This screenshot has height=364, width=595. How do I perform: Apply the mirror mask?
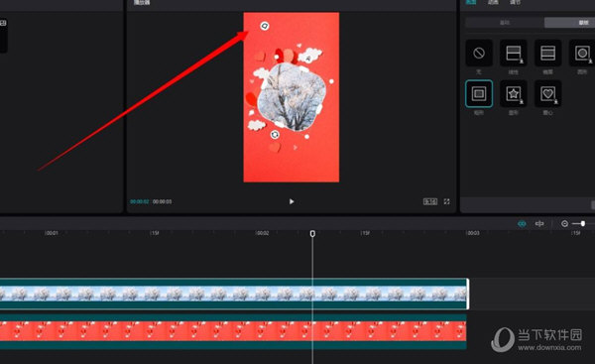tap(548, 53)
